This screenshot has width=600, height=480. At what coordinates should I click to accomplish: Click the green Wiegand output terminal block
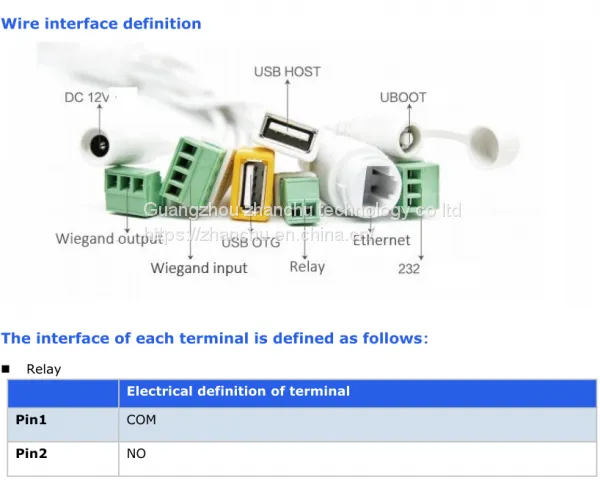(132, 191)
